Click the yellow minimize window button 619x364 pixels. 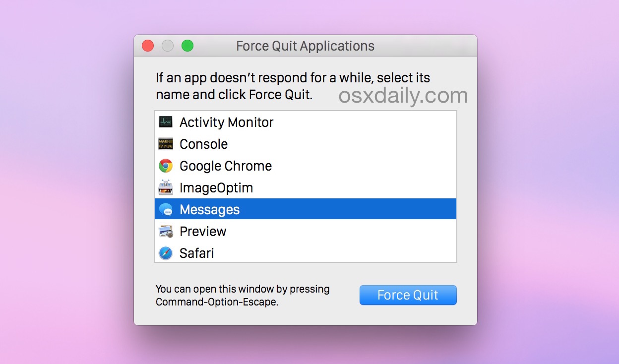(x=168, y=45)
